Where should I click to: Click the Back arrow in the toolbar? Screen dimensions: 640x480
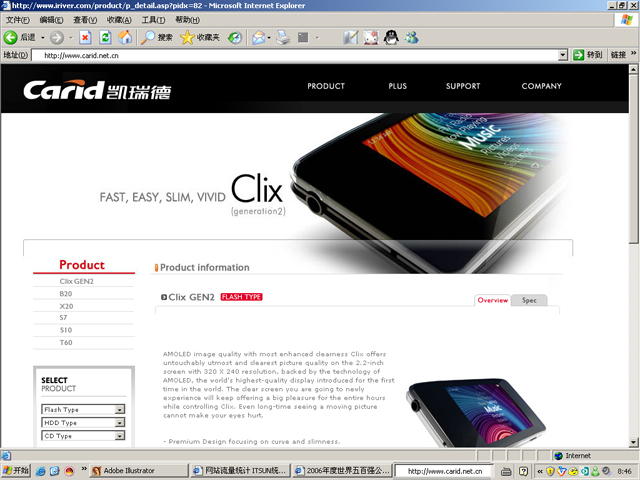12,37
